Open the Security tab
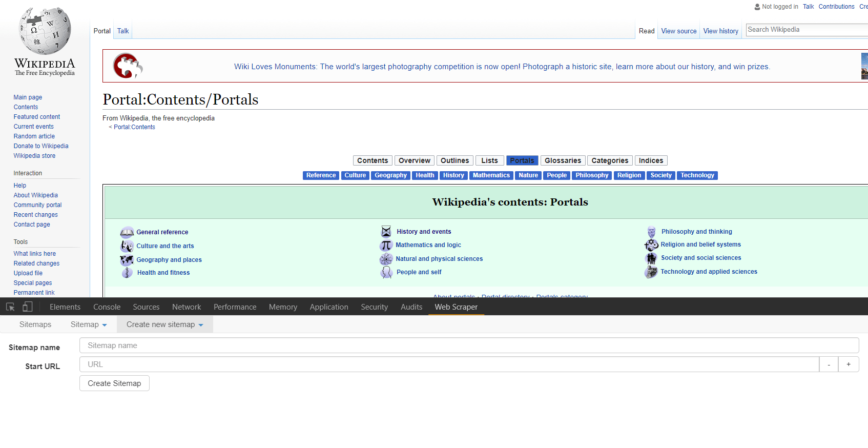The image size is (868, 448). pos(374,307)
